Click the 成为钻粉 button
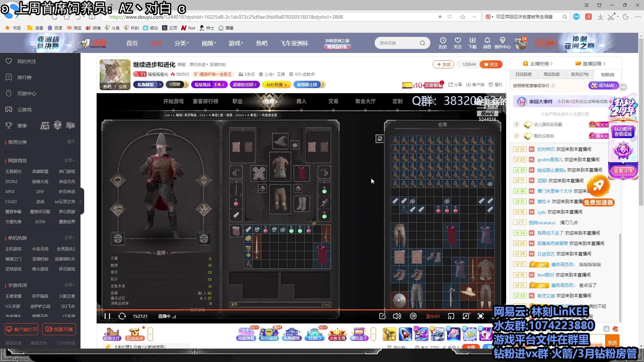The image size is (644, 362). click(604, 85)
